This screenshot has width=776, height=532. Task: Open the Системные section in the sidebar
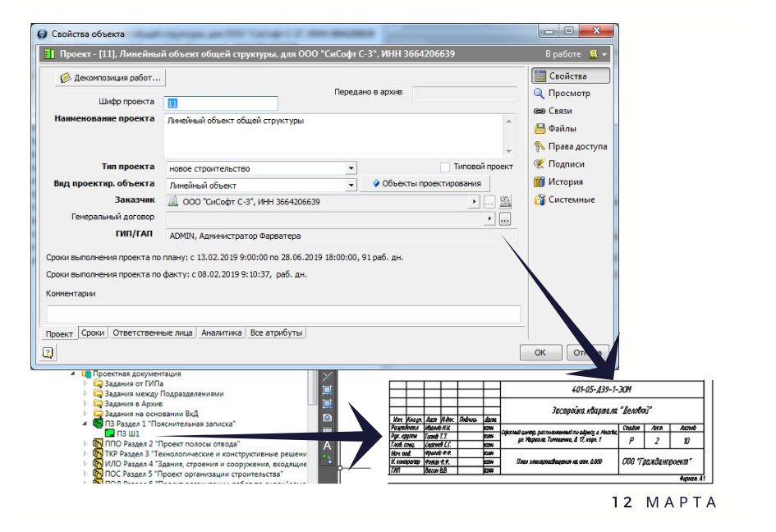tap(564, 200)
